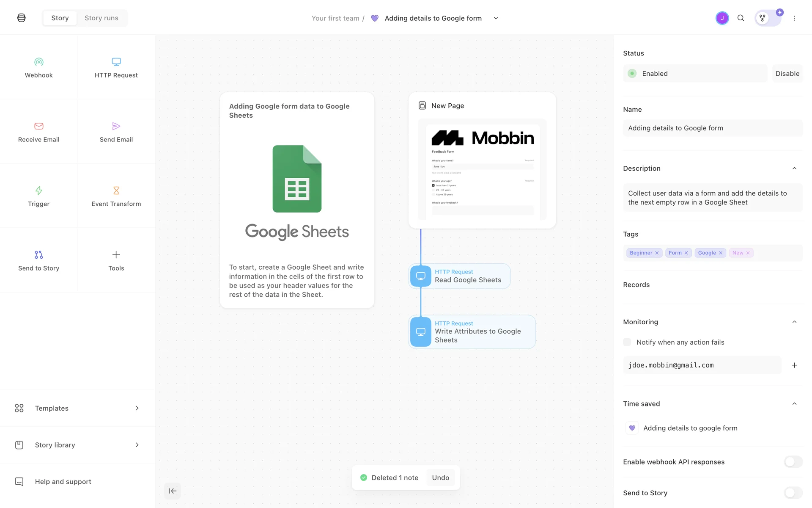The image size is (812, 508).
Task: Choose the Send Email action icon
Action: pos(116,126)
